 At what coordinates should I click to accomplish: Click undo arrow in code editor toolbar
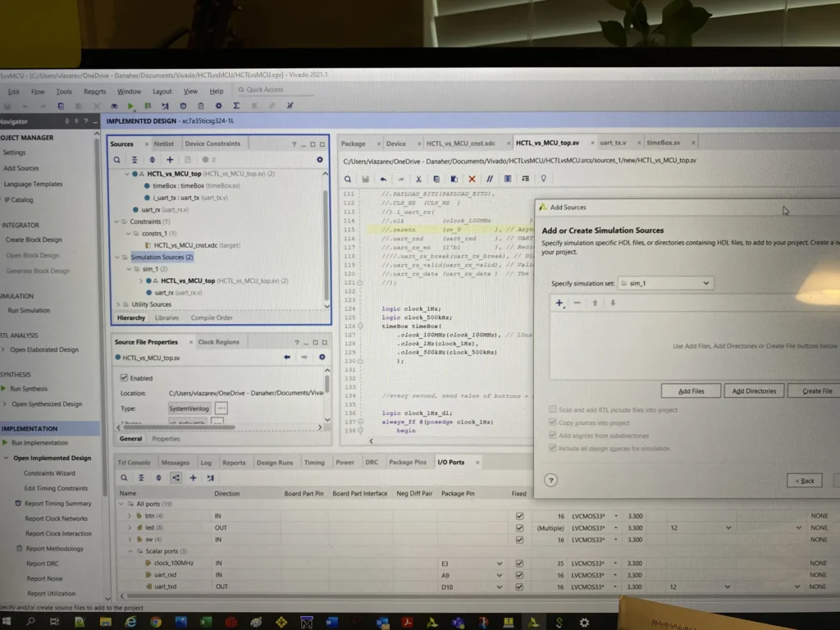pos(383,179)
